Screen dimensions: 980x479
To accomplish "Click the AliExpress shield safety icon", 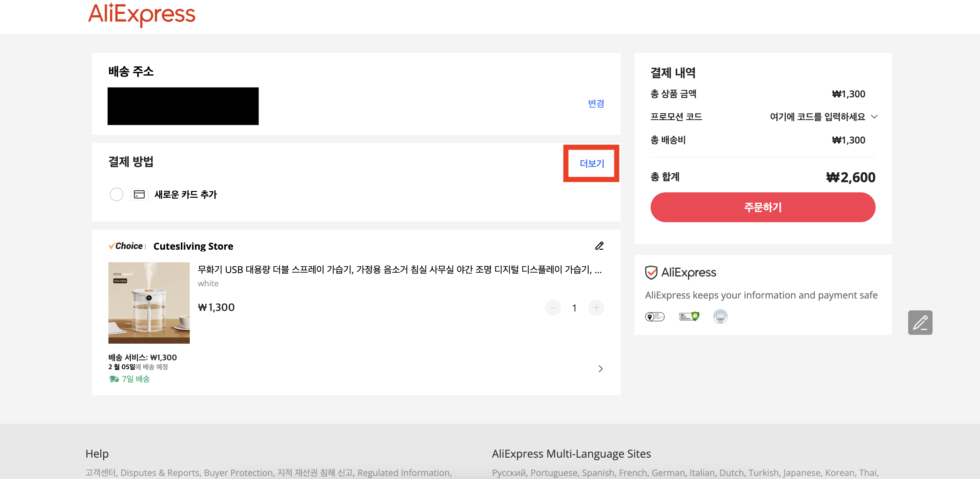I will coord(651,273).
